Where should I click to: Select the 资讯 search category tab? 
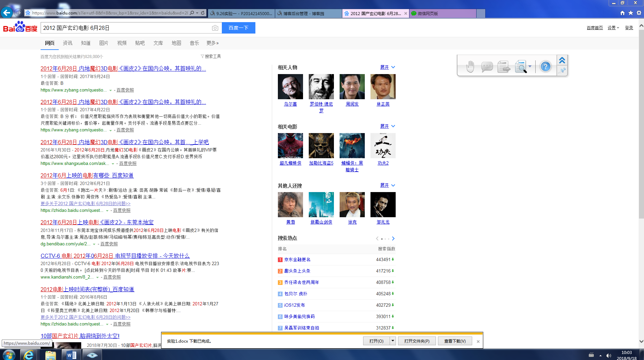point(67,43)
